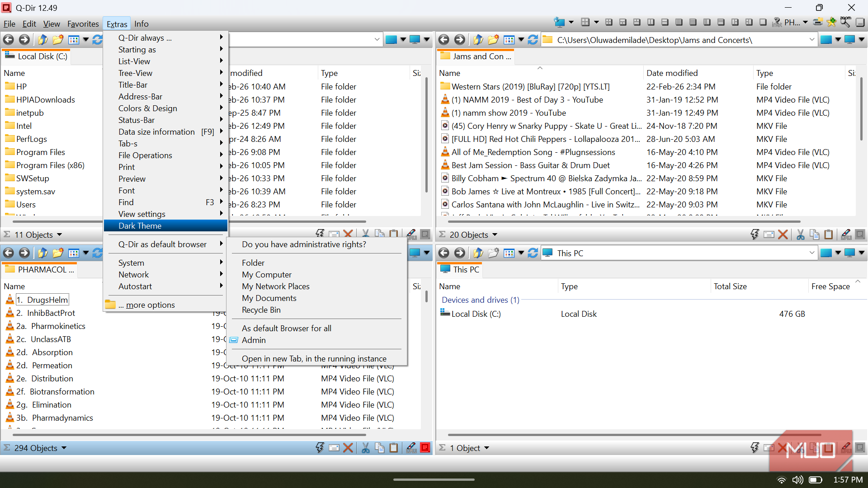Viewport: 868px width, 488px height.
Task: Sort by Total Size in the This PC pane
Action: click(730, 286)
